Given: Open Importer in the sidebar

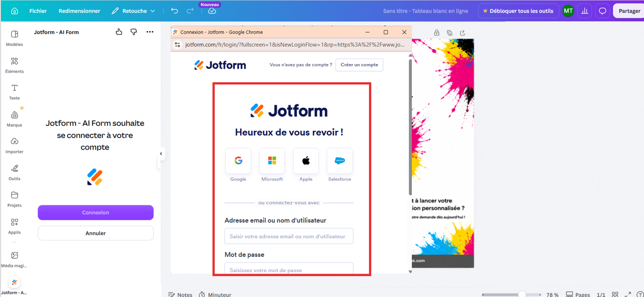Looking at the screenshot, I should (x=14, y=145).
